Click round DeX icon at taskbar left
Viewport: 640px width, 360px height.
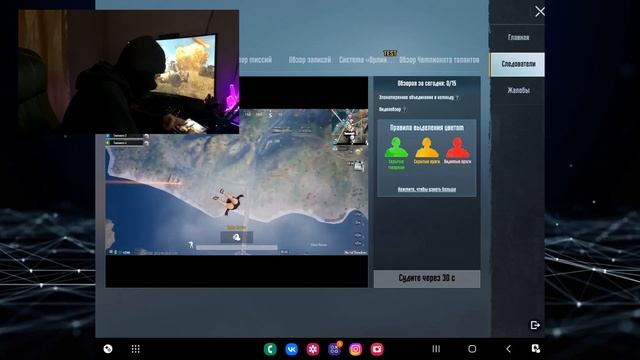click(108, 349)
